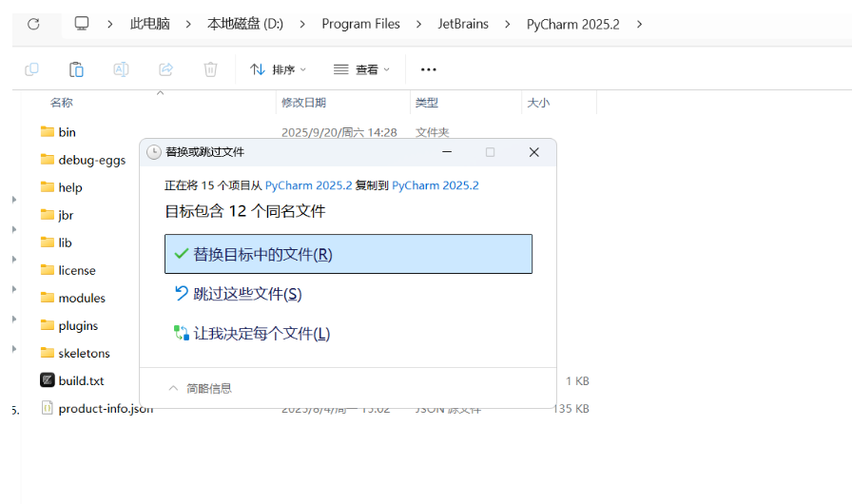Screen dimensions: 852x504
Task: Select Program Files in the breadcrumb
Action: (x=360, y=24)
